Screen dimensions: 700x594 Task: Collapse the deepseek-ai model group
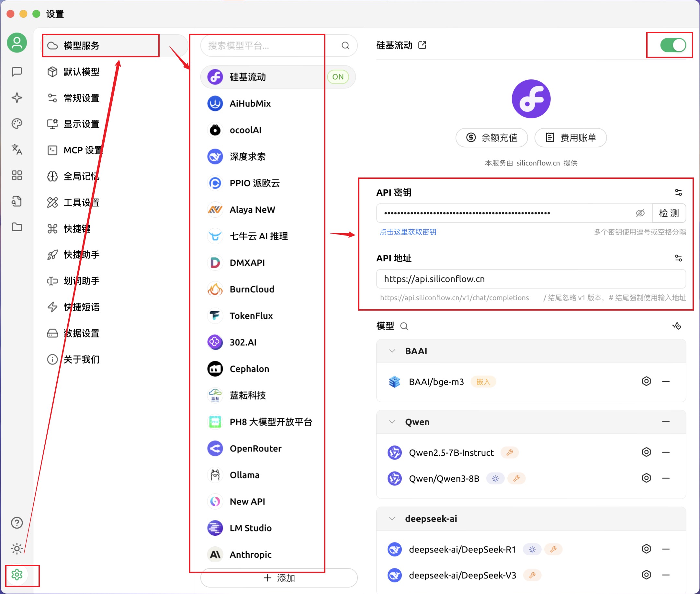[x=392, y=519]
